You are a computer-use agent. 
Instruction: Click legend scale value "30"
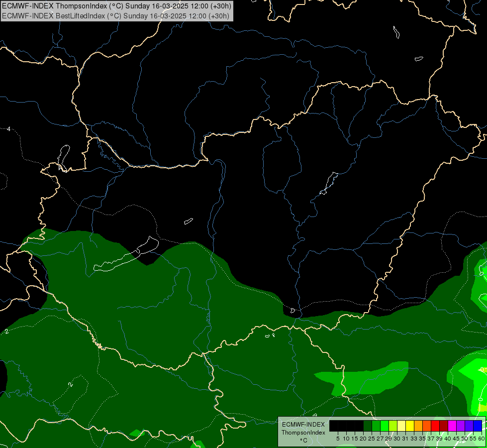pos(397,439)
